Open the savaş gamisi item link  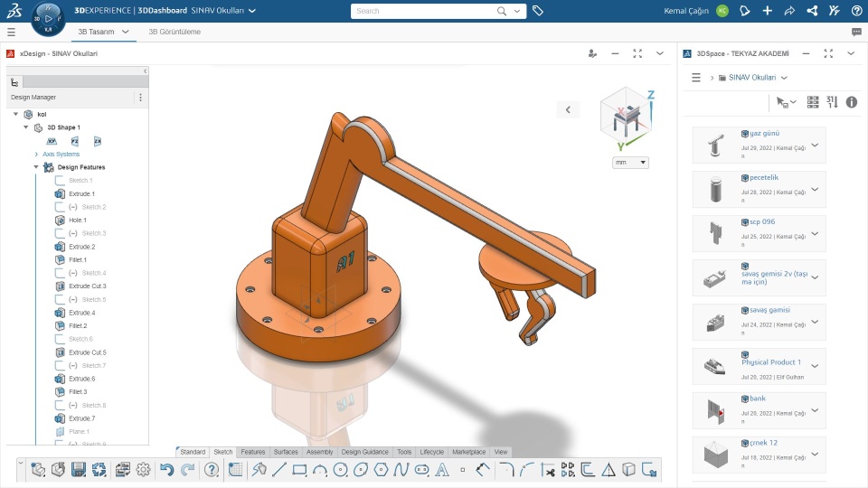coord(769,310)
